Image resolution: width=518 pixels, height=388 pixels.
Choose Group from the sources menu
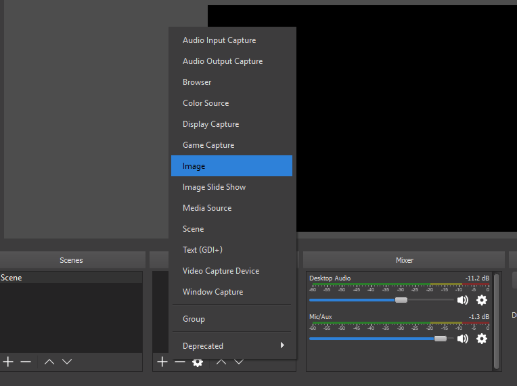tap(232, 319)
